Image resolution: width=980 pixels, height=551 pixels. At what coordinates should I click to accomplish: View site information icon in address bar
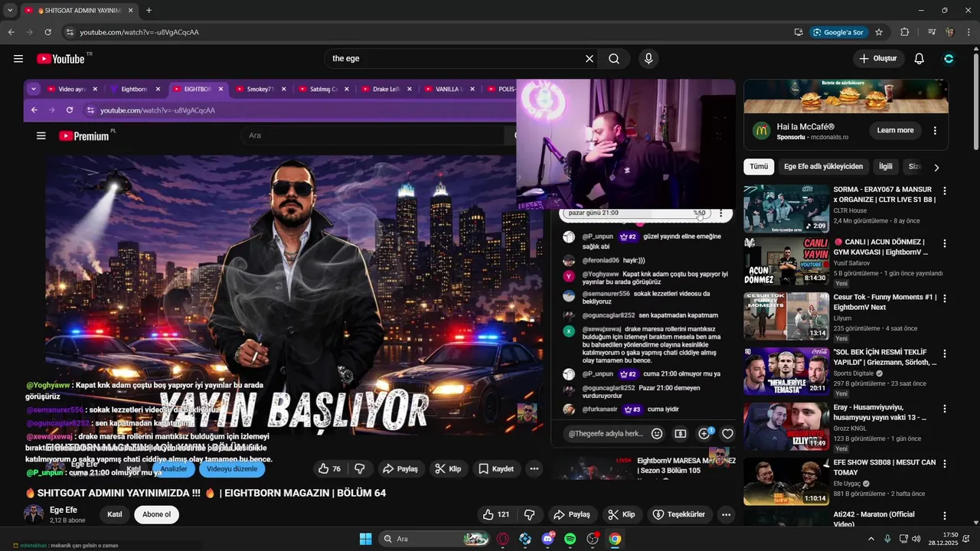[70, 32]
